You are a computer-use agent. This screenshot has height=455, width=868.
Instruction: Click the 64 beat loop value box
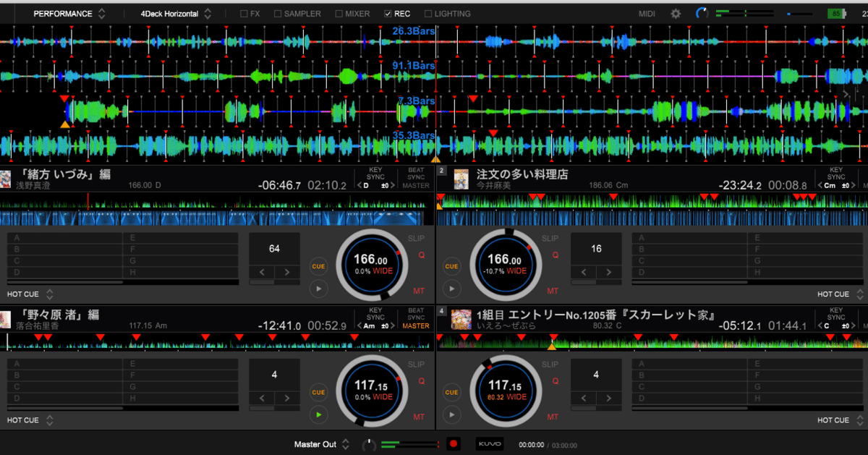coord(274,249)
